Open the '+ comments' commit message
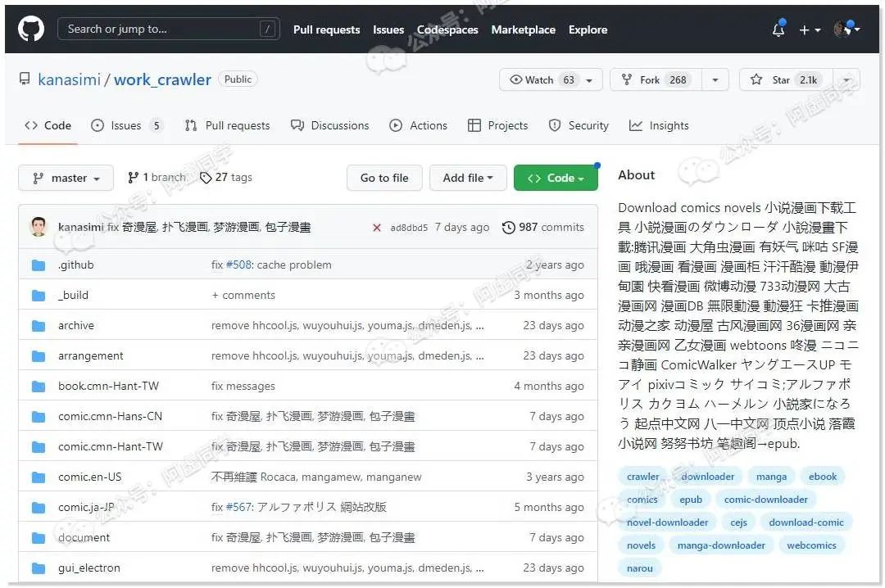The height and width of the screenshot is (588, 885). (x=243, y=295)
